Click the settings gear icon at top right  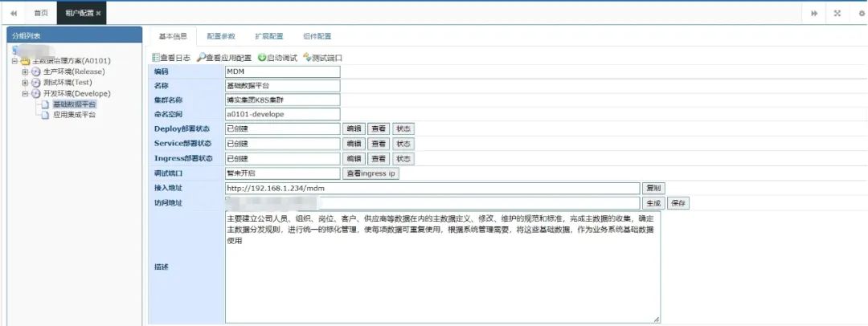coord(862,14)
